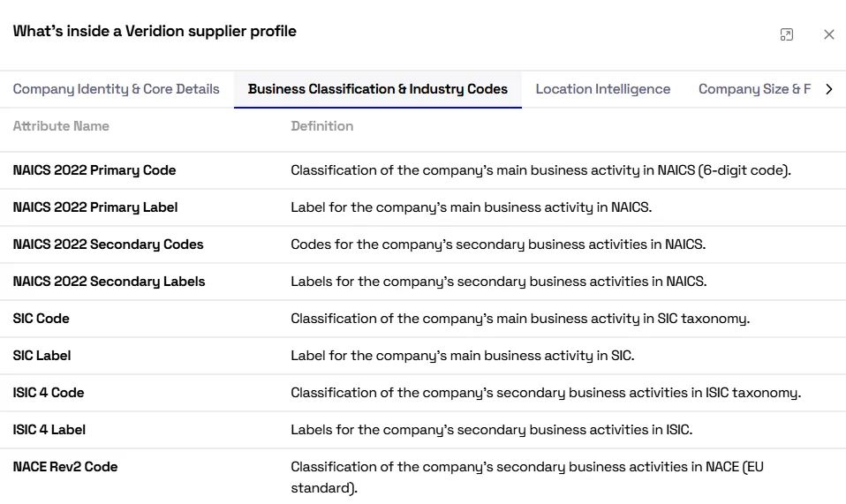This screenshot has height=504, width=846.
Task: Select the NAICS 2022 Primary Label row
Action: (423, 207)
